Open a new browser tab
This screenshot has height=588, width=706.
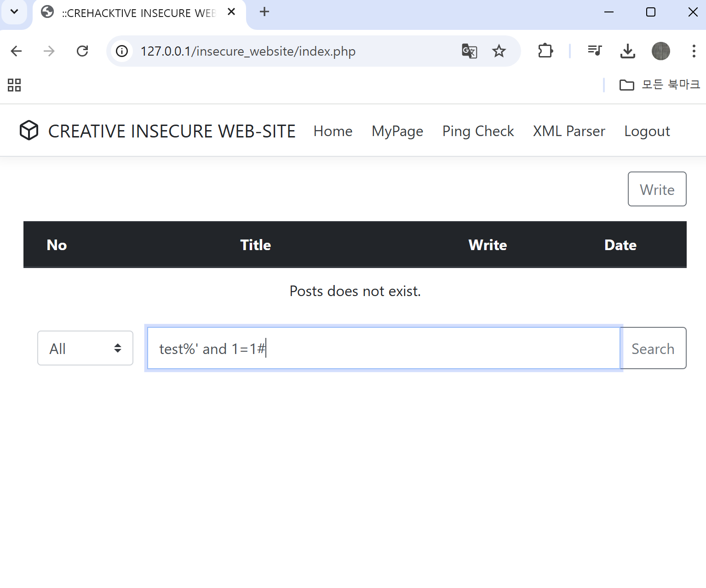point(264,12)
